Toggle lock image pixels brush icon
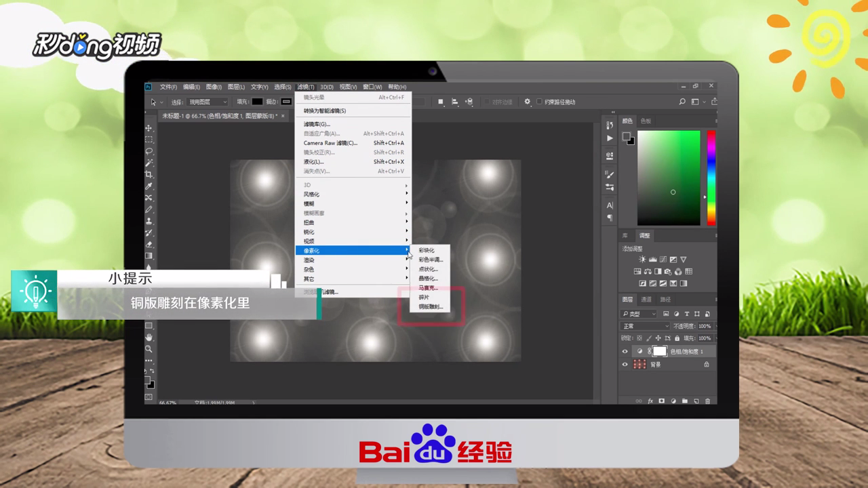 pos(649,338)
